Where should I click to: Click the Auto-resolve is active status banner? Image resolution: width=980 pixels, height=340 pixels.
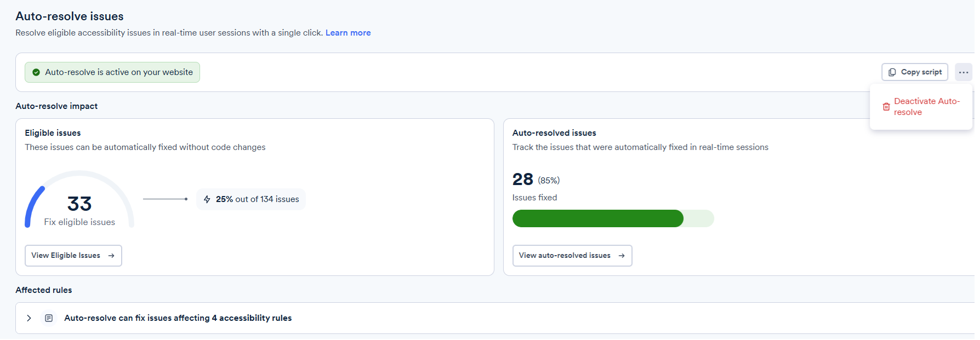tap(112, 72)
